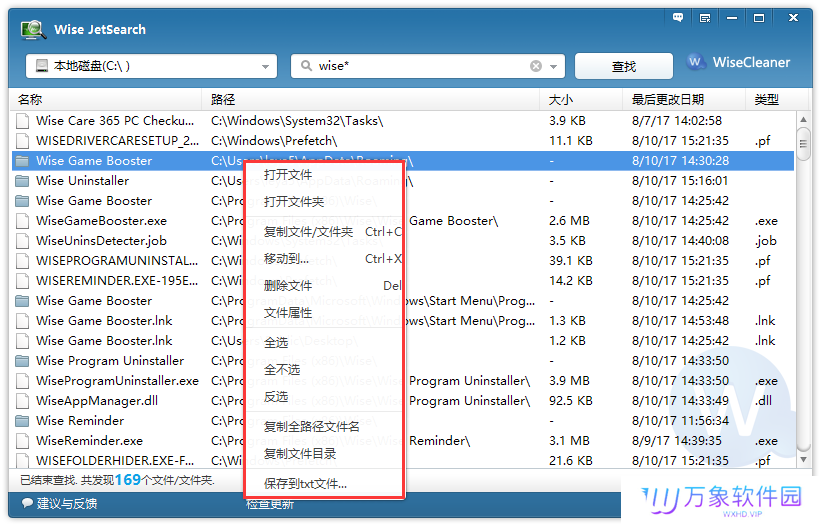Click the .dll type cell

(763, 401)
